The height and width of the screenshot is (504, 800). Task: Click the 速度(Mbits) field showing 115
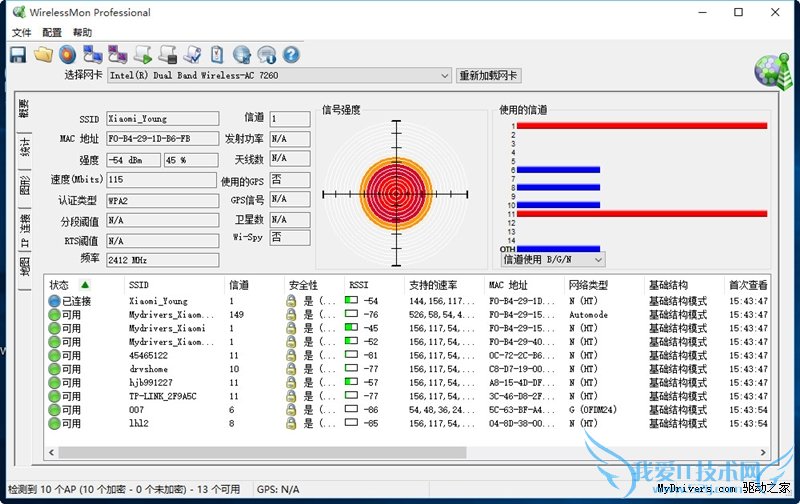tap(162, 180)
